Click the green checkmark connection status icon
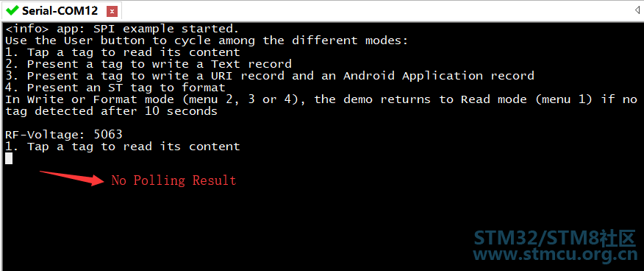 [12, 10]
